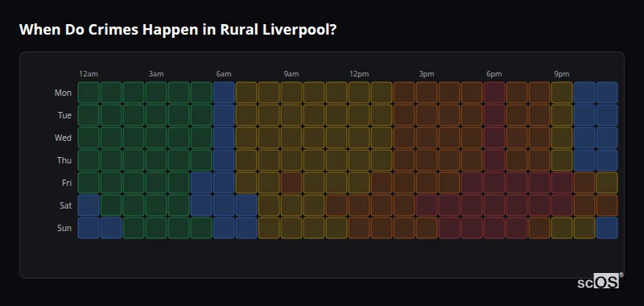The height and width of the screenshot is (306, 644).
Task: Click the 9am column label
Action: click(x=291, y=74)
